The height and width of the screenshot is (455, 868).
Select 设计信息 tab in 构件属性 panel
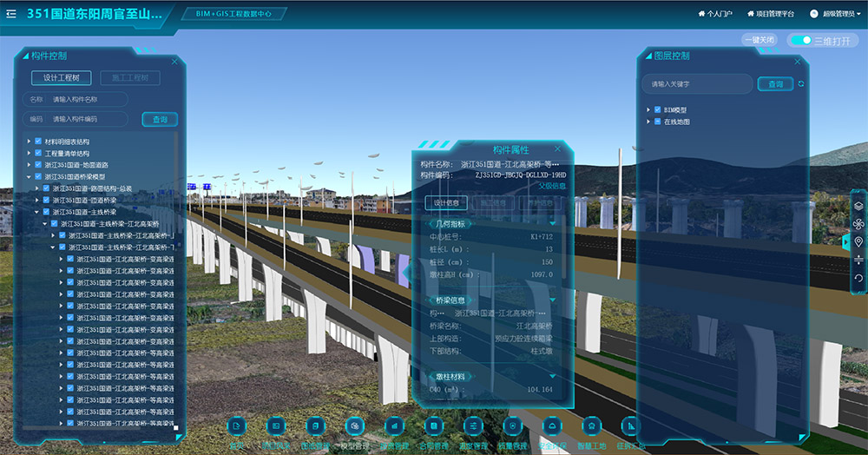pyautogui.click(x=446, y=202)
